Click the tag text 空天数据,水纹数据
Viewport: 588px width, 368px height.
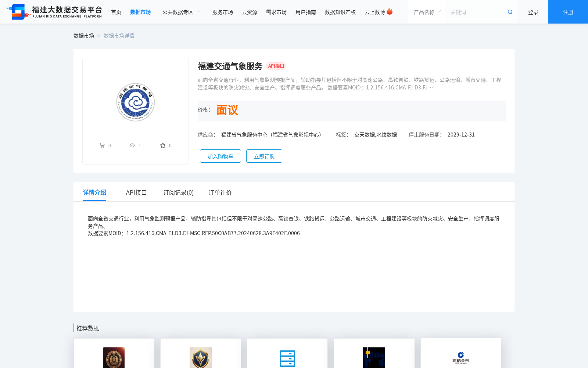pyautogui.click(x=376, y=135)
